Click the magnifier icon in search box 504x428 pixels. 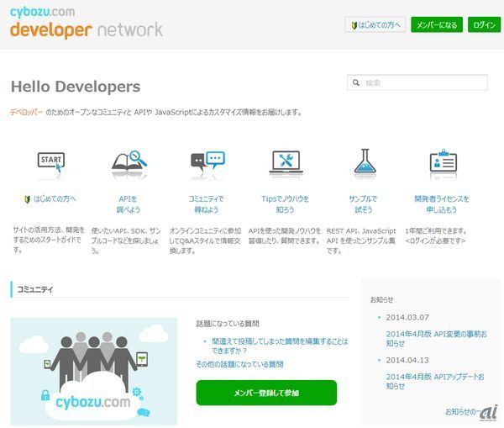click(356, 82)
